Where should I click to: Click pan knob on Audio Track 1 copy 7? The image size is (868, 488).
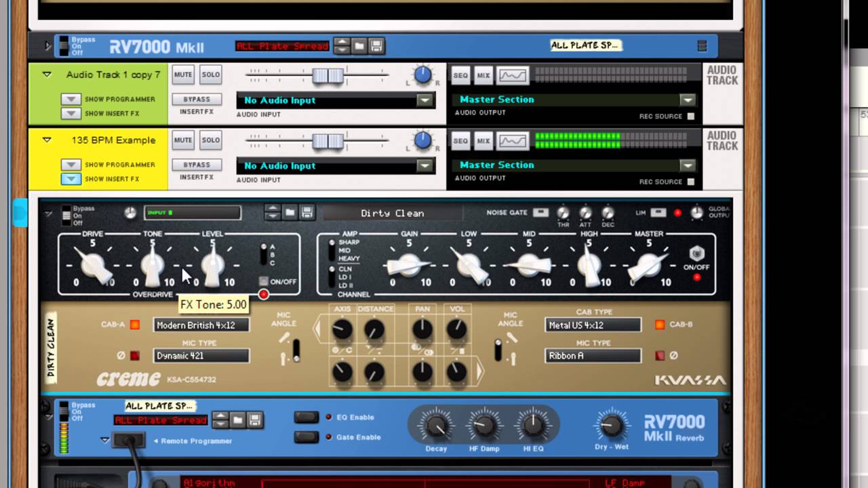pos(423,75)
